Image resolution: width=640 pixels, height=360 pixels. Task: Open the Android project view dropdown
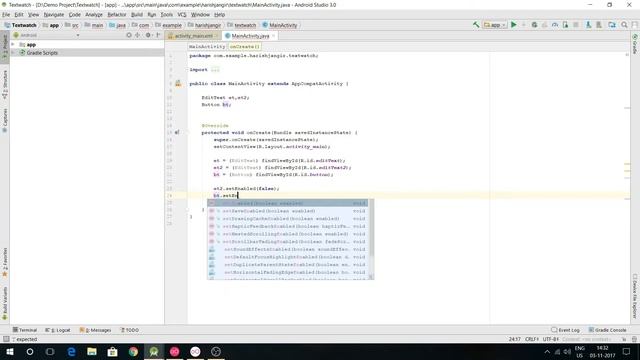(46, 35)
